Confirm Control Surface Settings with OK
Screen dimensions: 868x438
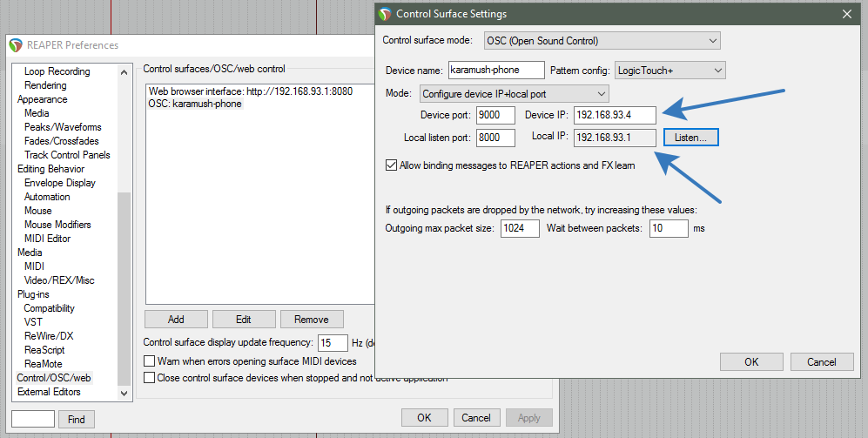751,361
